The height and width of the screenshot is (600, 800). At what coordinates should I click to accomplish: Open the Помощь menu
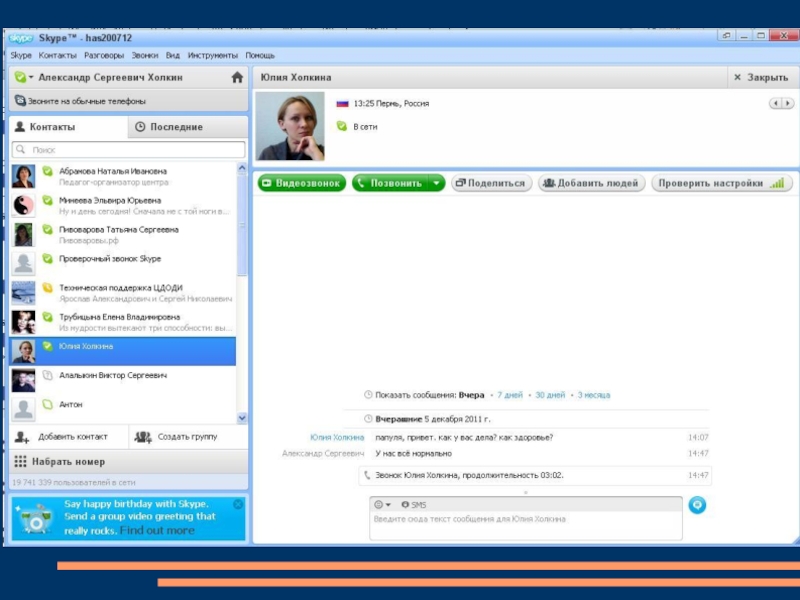tap(260, 55)
